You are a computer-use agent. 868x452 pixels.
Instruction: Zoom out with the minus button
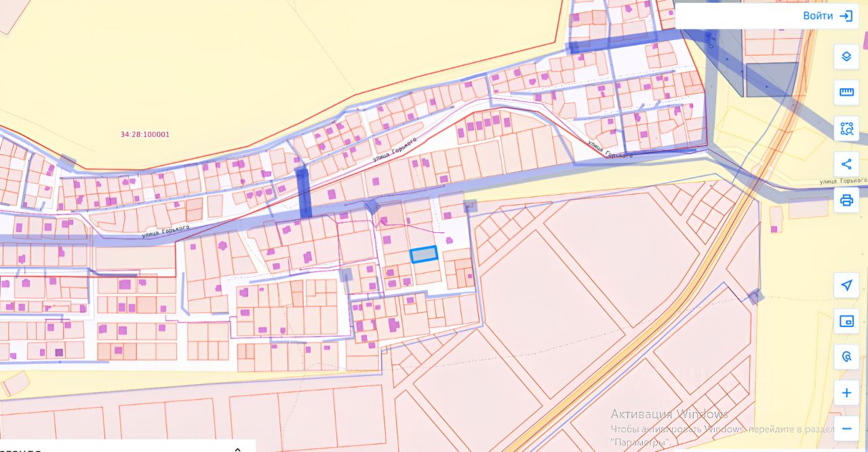tap(846, 429)
